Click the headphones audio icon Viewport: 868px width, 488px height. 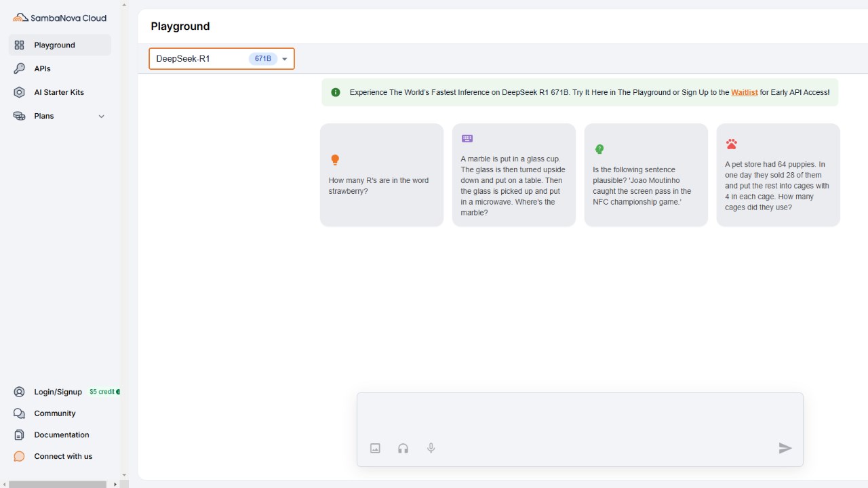[x=403, y=448]
